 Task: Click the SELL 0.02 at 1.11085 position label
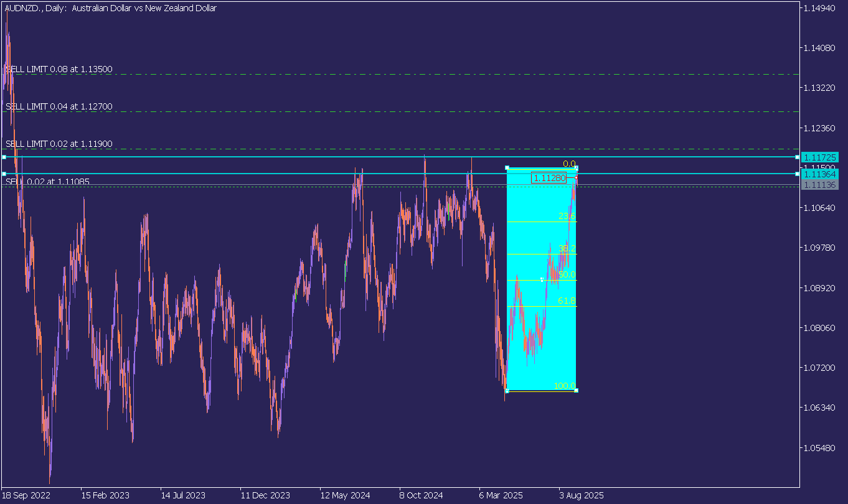[x=47, y=182]
